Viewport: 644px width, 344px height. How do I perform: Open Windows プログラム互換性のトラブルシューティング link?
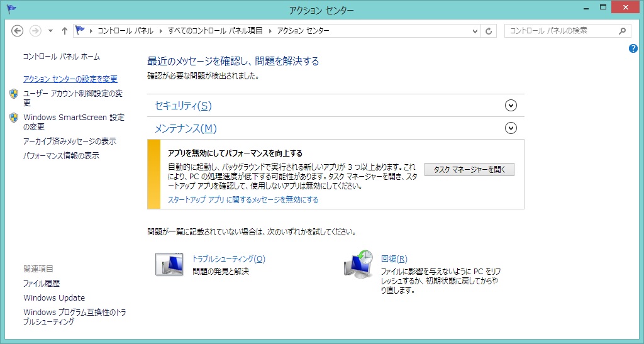(75, 317)
